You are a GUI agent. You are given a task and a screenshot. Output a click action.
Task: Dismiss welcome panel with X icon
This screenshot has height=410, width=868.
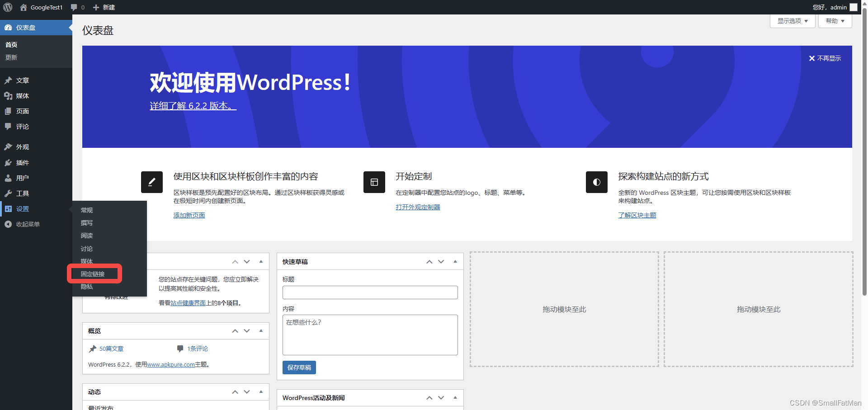point(812,58)
